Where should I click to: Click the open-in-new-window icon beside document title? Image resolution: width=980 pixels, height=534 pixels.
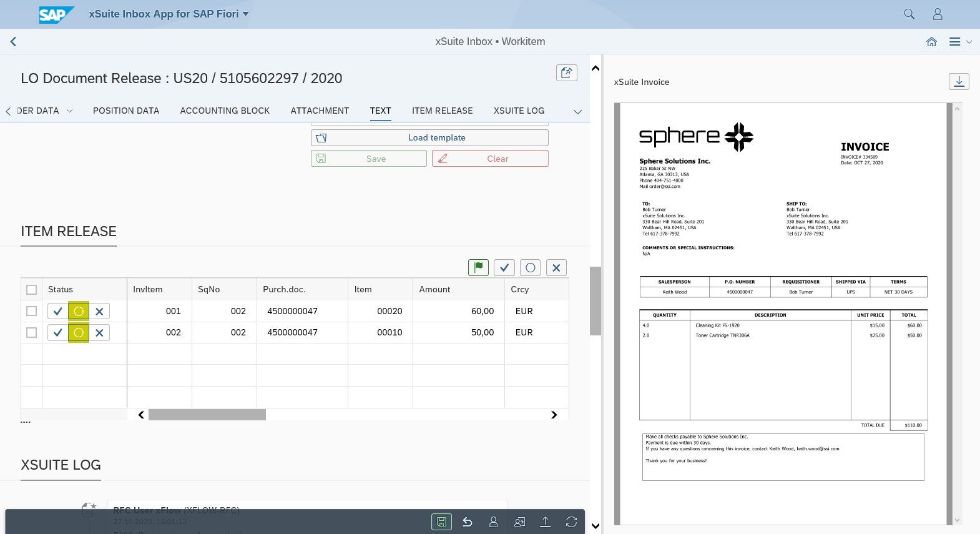point(566,72)
